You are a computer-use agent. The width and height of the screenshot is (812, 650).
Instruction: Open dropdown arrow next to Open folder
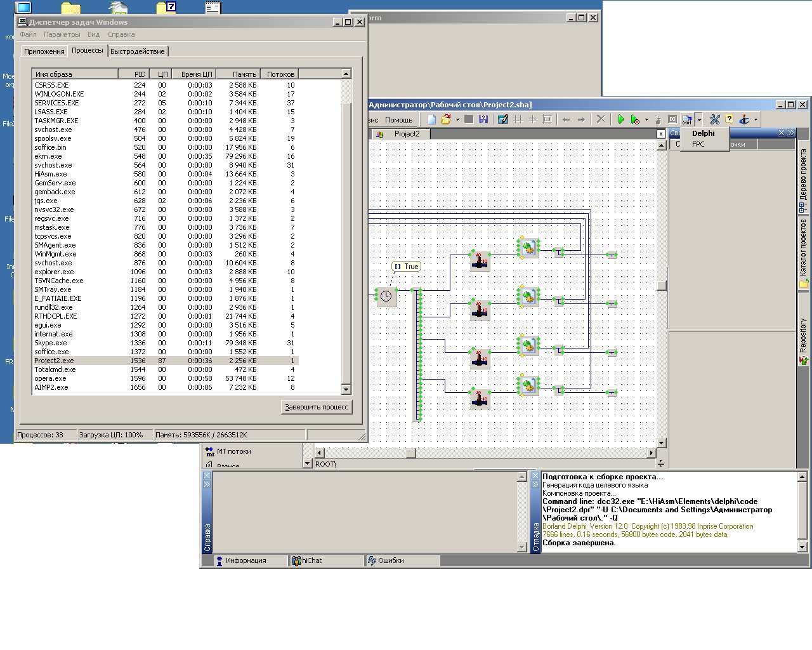pos(457,120)
